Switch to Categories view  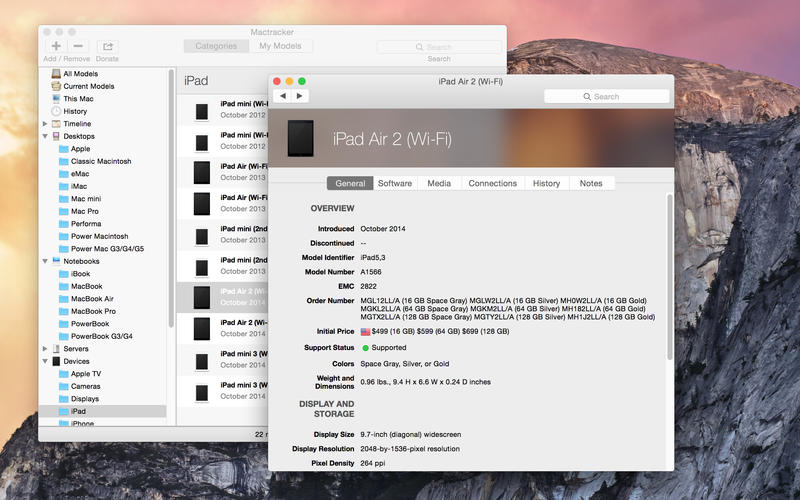pos(216,46)
